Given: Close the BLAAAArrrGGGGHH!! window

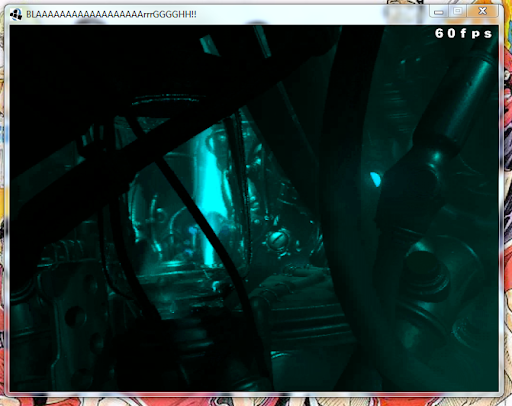Looking at the screenshot, I should [482, 12].
